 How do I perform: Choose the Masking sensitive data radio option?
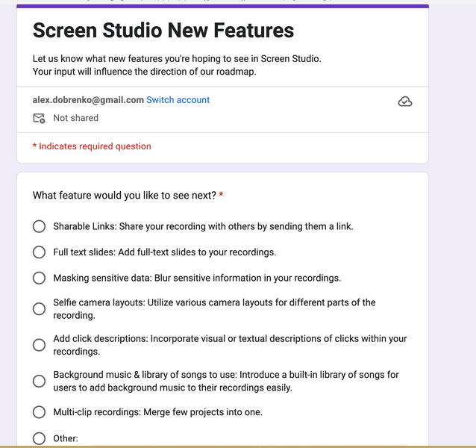point(39,278)
